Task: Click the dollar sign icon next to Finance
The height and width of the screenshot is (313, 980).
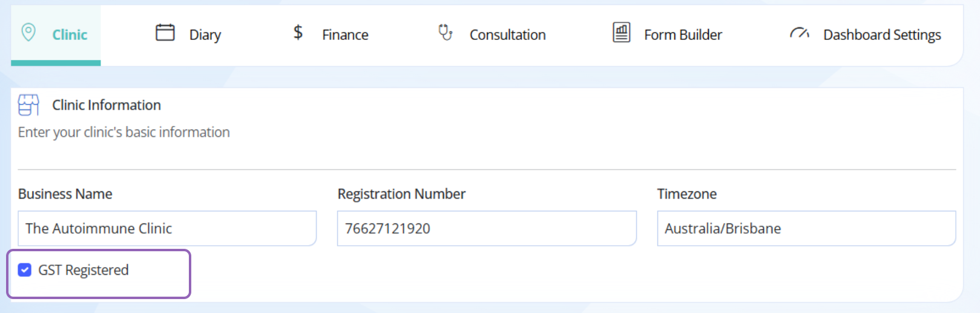Action: [x=298, y=32]
